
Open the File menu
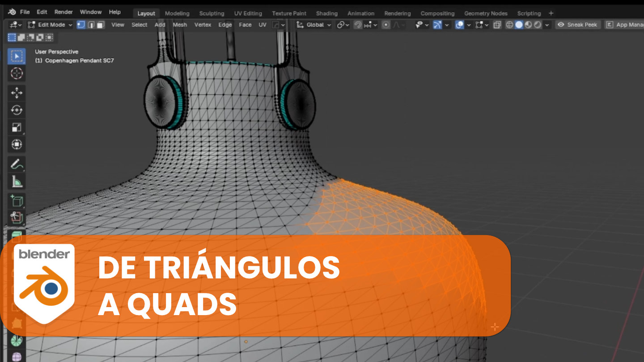tap(25, 12)
